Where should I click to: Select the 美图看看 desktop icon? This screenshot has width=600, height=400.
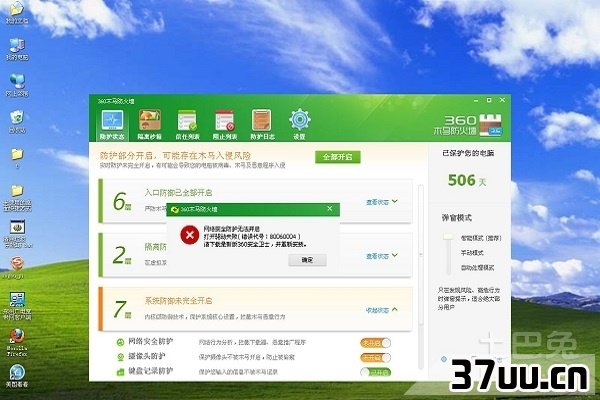point(17,375)
